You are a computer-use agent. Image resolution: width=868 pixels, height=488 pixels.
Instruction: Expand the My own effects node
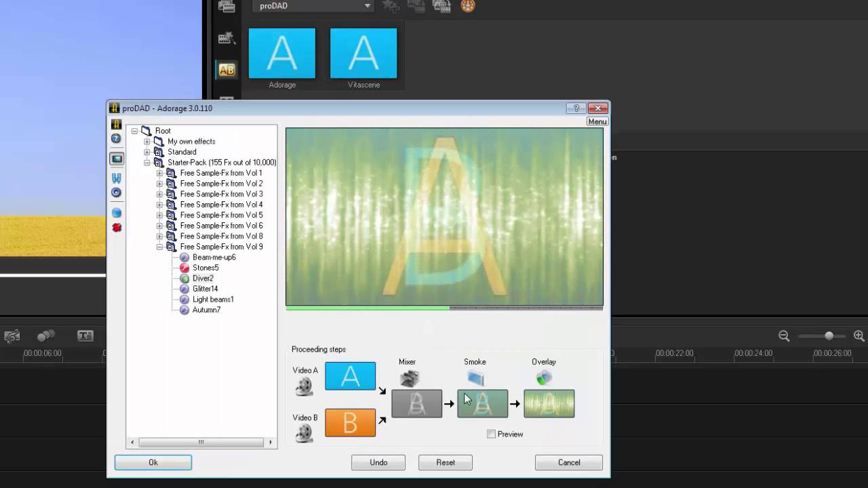click(146, 142)
